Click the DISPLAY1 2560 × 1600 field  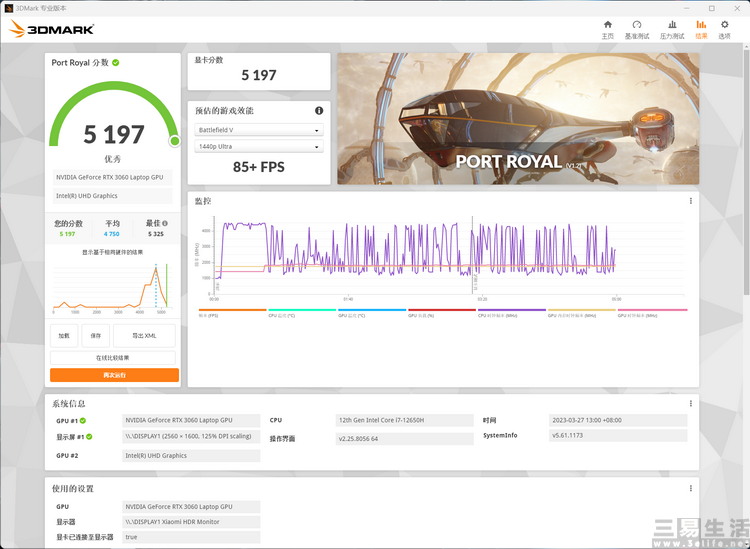(x=191, y=436)
